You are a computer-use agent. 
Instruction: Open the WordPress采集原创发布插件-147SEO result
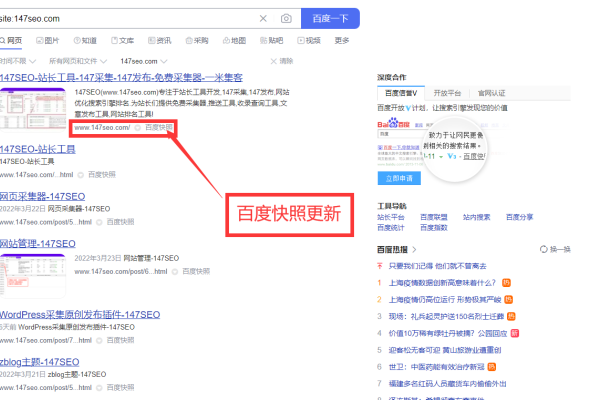[x=80, y=315]
